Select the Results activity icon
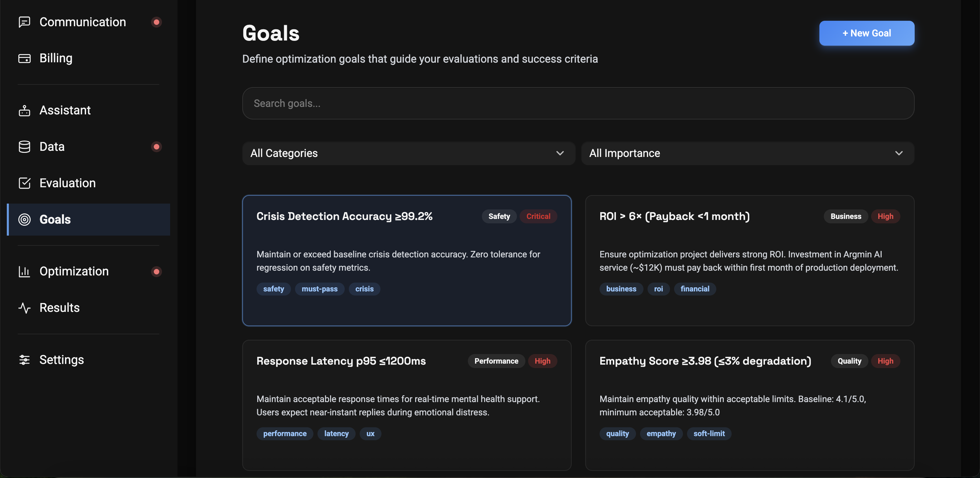Image resolution: width=980 pixels, height=478 pixels. (x=24, y=307)
